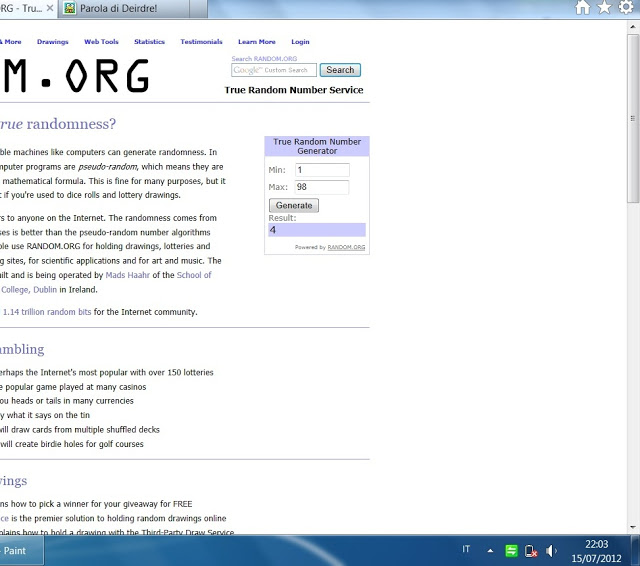Click the Google Search button

(340, 70)
